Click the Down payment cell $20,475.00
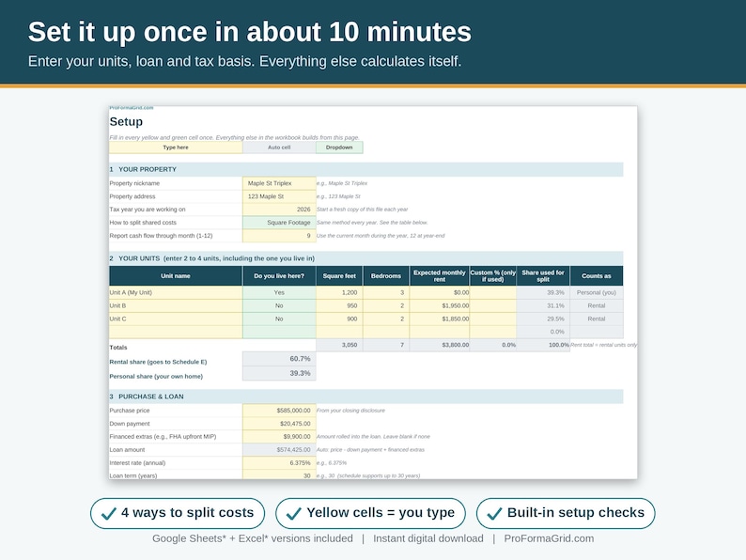This screenshot has height=560, width=746. (279, 424)
